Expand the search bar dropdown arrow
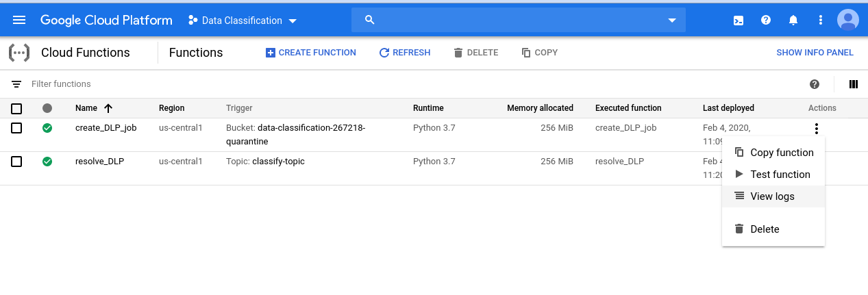 click(671, 21)
